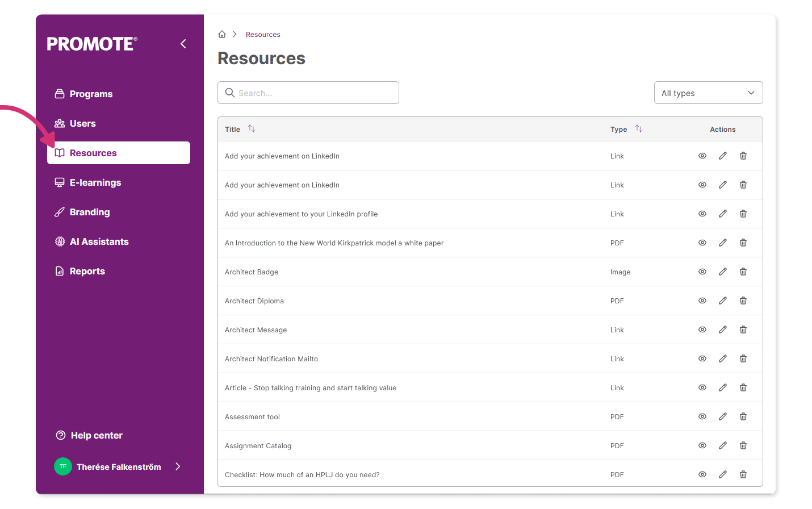View the Architect Message link
This screenshot has width=812, height=509.
click(702, 329)
